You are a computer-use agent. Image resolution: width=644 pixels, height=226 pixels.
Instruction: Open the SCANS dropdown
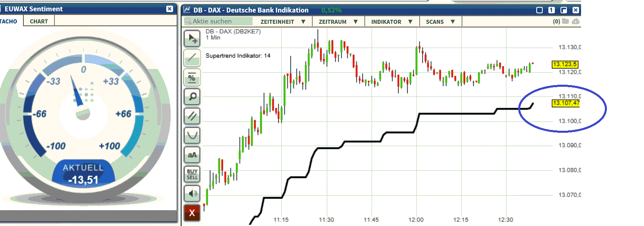(440, 22)
